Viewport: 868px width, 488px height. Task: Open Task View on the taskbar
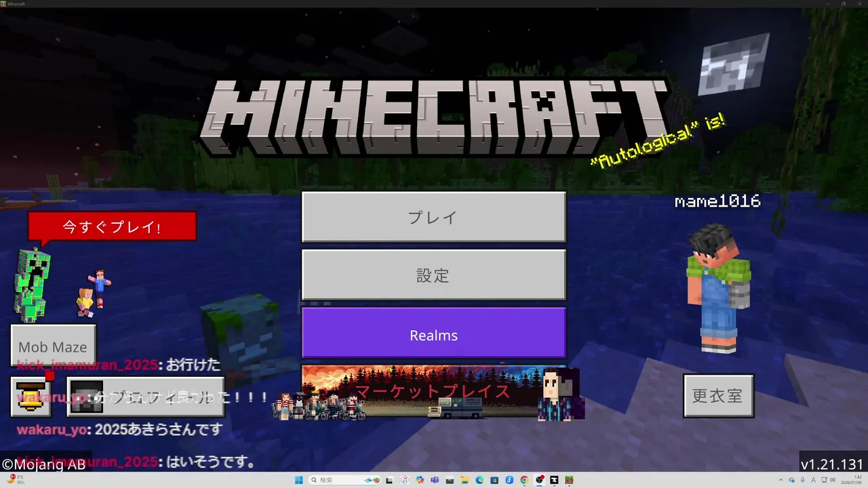point(389,480)
